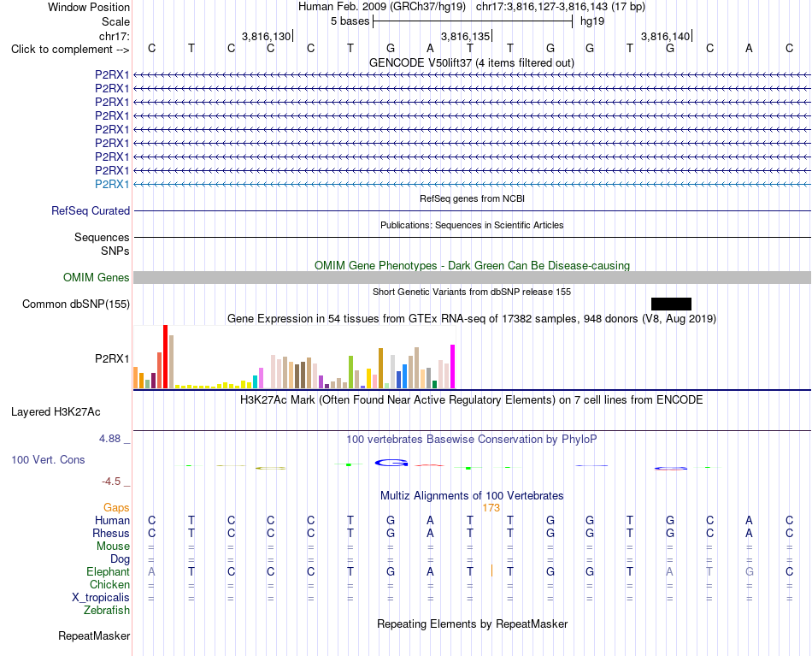Open GENCODE V50lift37 track title
This screenshot has height=656, width=812.
[471, 62]
